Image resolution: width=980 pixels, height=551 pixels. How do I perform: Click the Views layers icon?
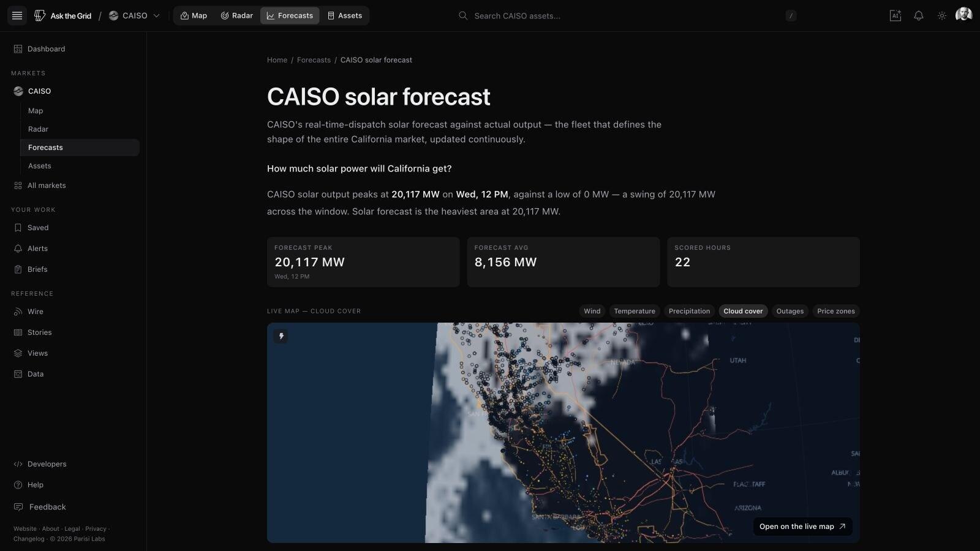tap(18, 353)
